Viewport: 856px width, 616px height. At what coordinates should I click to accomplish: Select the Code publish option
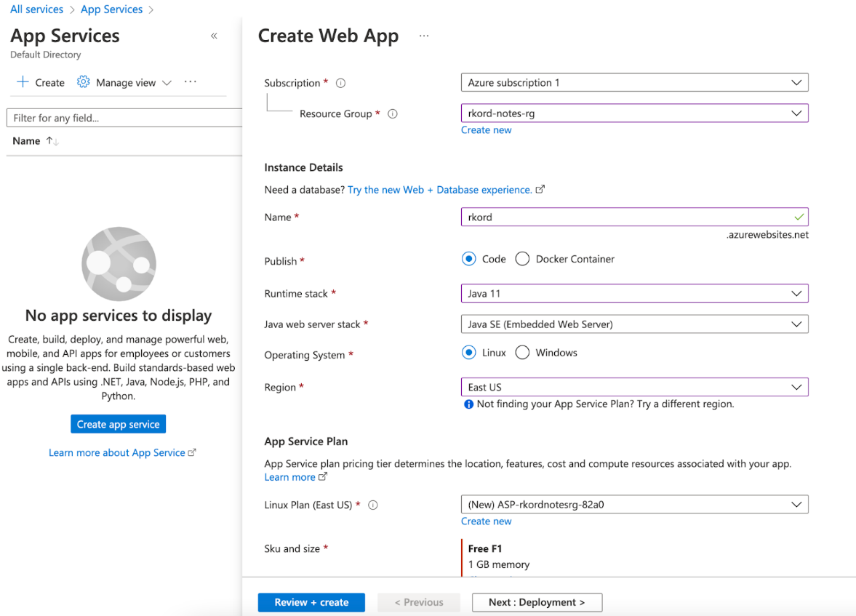[x=468, y=259]
